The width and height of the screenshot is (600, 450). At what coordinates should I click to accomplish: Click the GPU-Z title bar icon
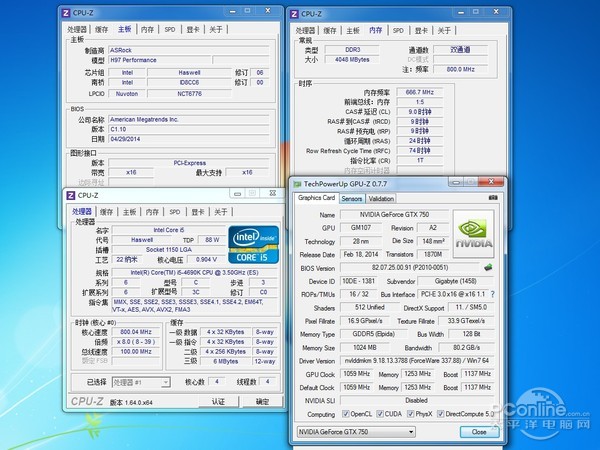point(297,184)
